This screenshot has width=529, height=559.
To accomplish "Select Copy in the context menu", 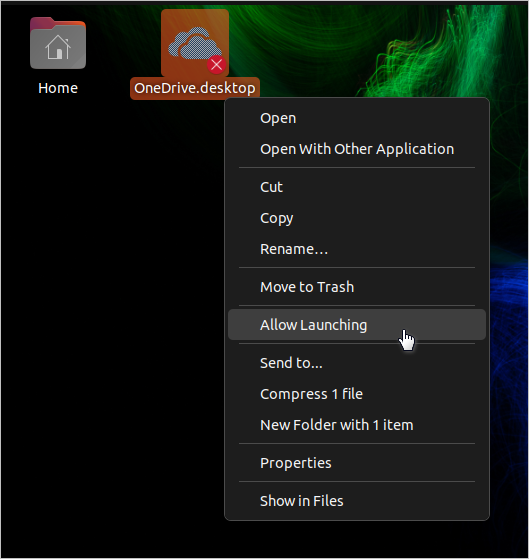I will point(357,218).
